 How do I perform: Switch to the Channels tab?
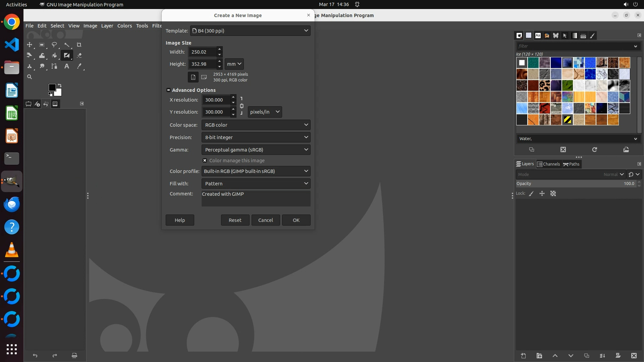click(x=549, y=164)
